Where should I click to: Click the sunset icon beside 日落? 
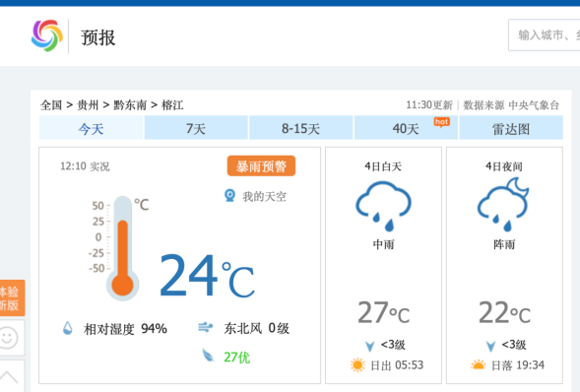[478, 365]
